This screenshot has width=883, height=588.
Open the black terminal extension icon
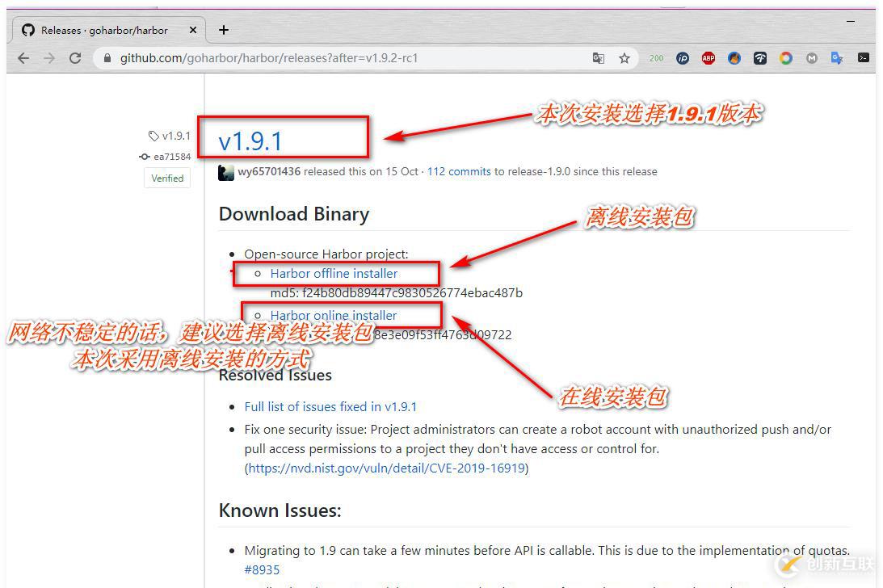[864, 57]
